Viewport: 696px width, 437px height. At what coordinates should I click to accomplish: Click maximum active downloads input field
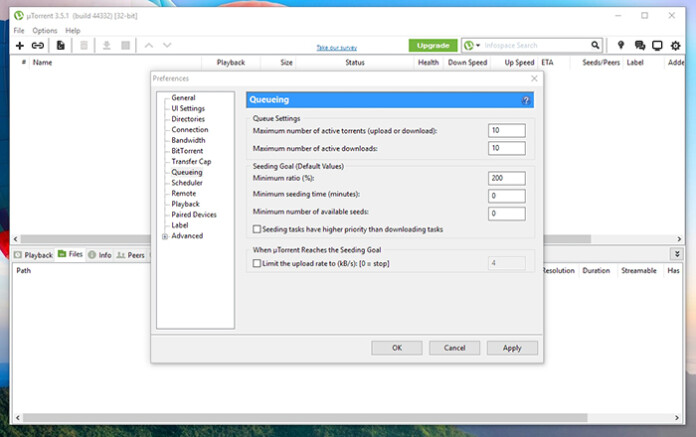(x=506, y=148)
